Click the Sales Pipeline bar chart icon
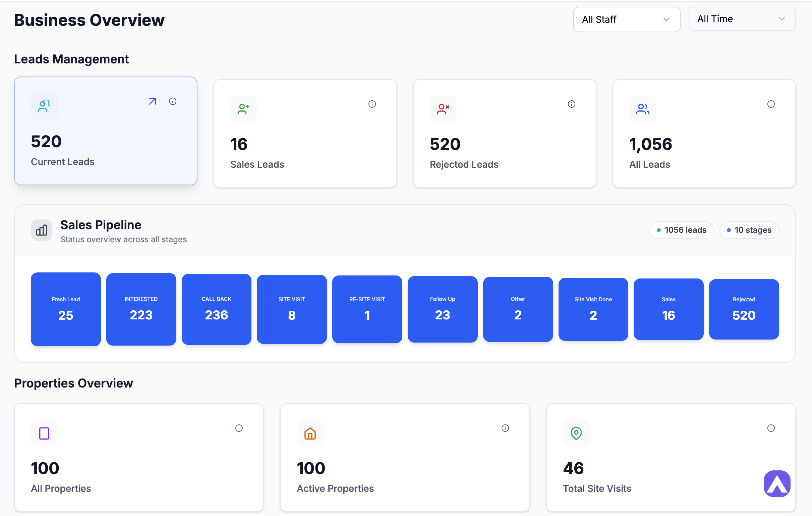 click(x=41, y=230)
